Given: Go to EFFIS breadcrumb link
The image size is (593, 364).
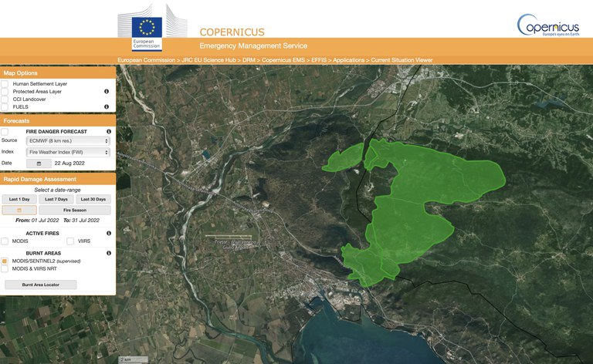Looking at the screenshot, I should (x=318, y=59).
